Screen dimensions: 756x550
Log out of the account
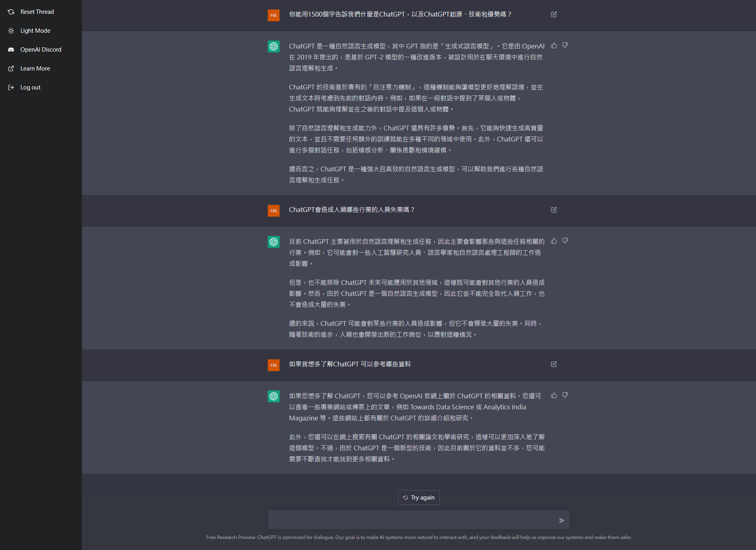pyautogui.click(x=30, y=87)
